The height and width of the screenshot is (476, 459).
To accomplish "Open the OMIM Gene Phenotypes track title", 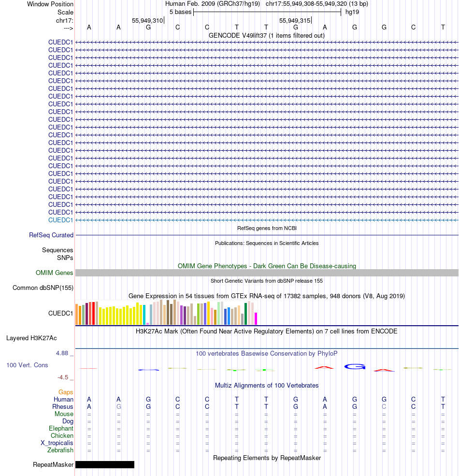I will coord(267,266).
